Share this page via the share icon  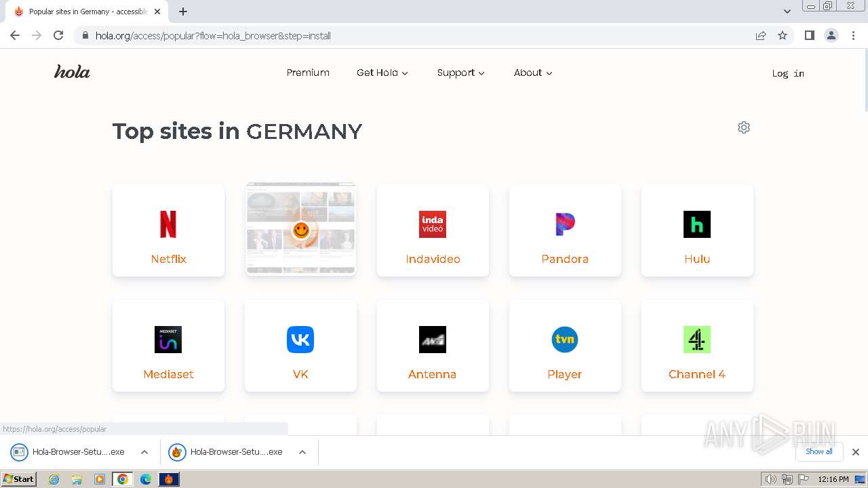pyautogui.click(x=761, y=35)
